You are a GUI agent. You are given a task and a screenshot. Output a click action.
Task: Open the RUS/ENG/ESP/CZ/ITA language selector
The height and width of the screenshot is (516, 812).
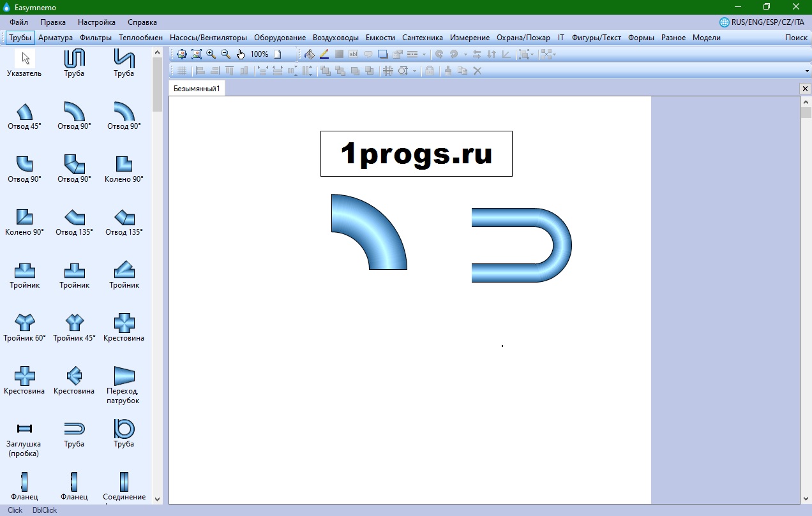click(762, 22)
